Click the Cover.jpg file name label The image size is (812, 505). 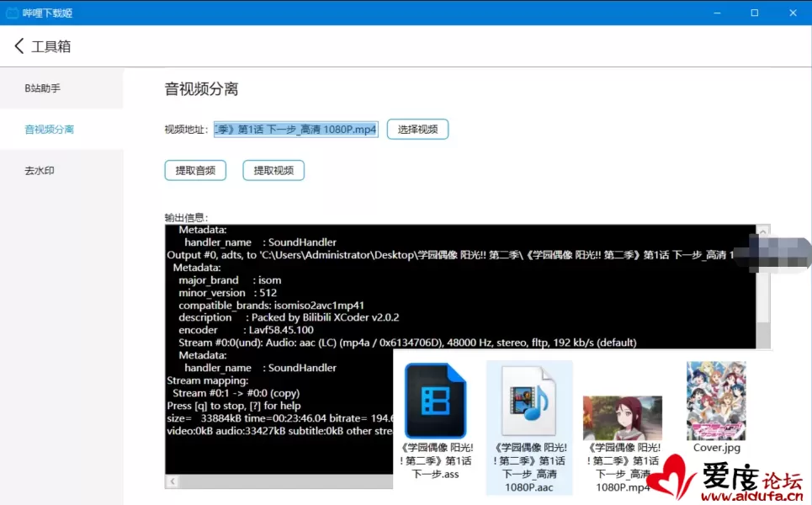tap(717, 448)
